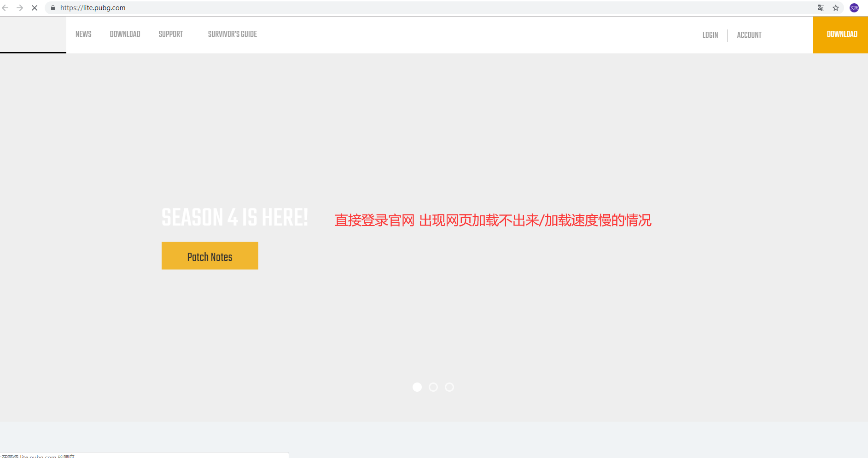868x458 pixels.
Task: Select the third carousel dot
Action: (449, 387)
